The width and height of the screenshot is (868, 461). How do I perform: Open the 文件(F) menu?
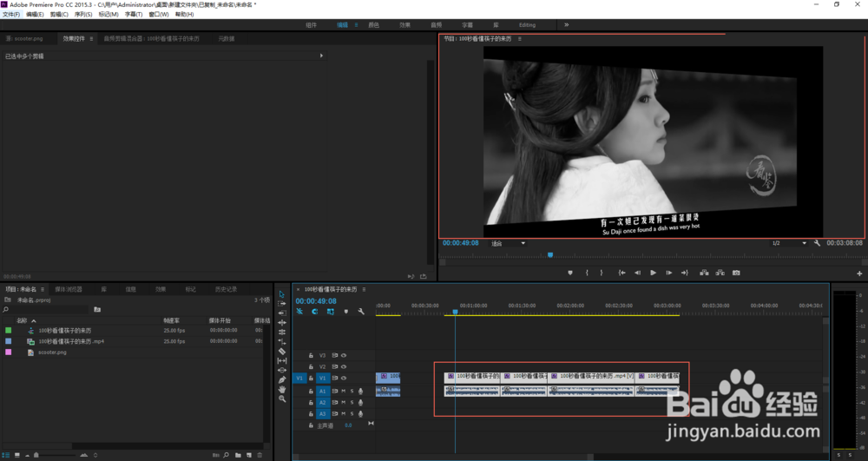click(10, 15)
